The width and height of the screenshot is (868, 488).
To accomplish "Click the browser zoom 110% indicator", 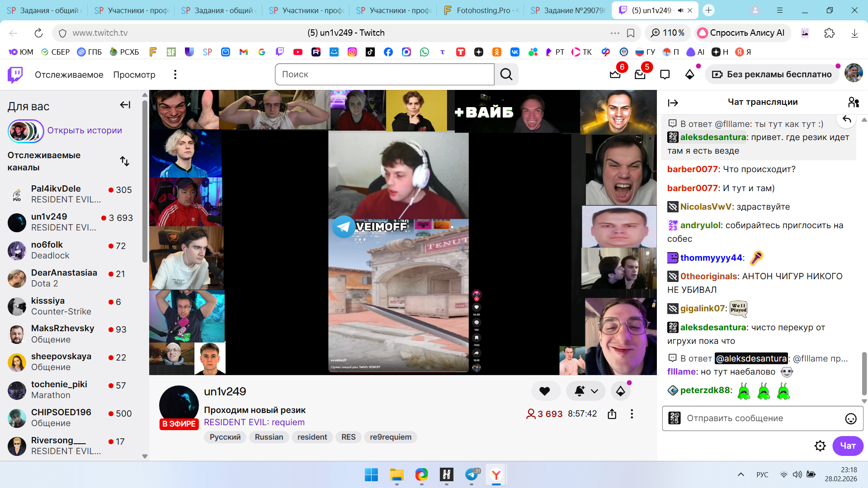I will (668, 33).
